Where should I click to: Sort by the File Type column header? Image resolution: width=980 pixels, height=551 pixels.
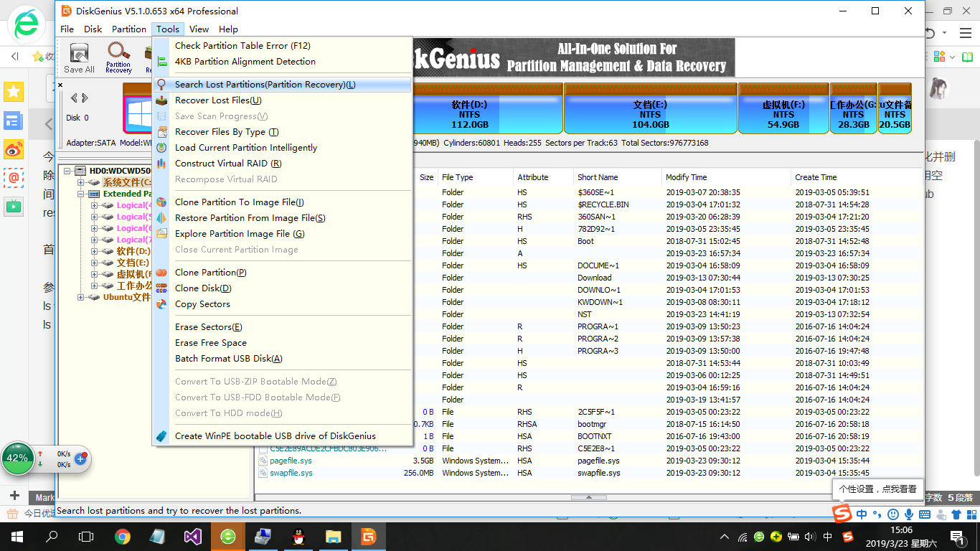point(475,177)
